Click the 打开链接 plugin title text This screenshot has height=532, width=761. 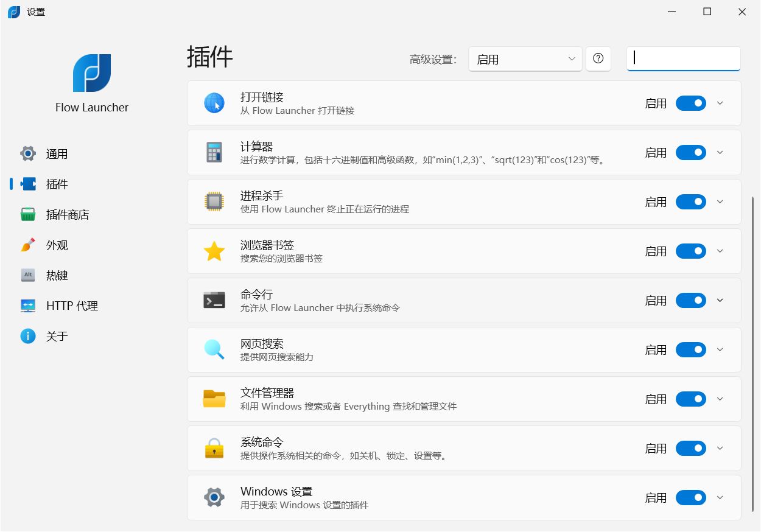(x=262, y=97)
